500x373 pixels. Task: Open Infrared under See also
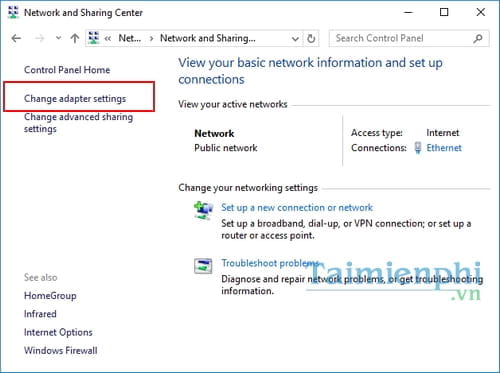point(40,314)
